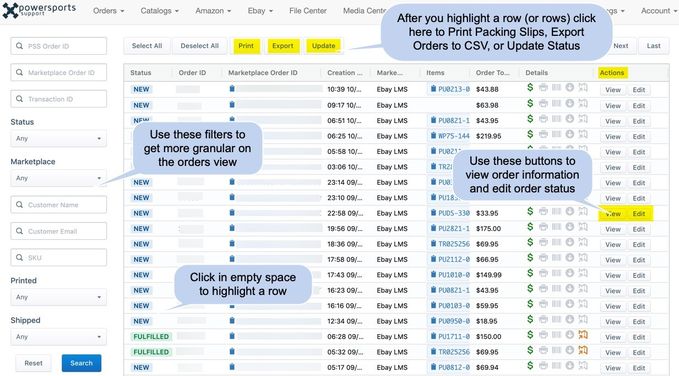The width and height of the screenshot is (679, 376).
Task: Go to the Last page of orders
Action: [x=653, y=46]
